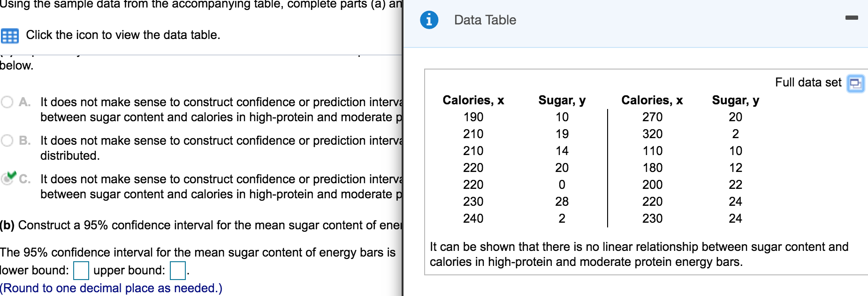Click the first Calories, x column header
868x296 pixels.
pos(473,100)
